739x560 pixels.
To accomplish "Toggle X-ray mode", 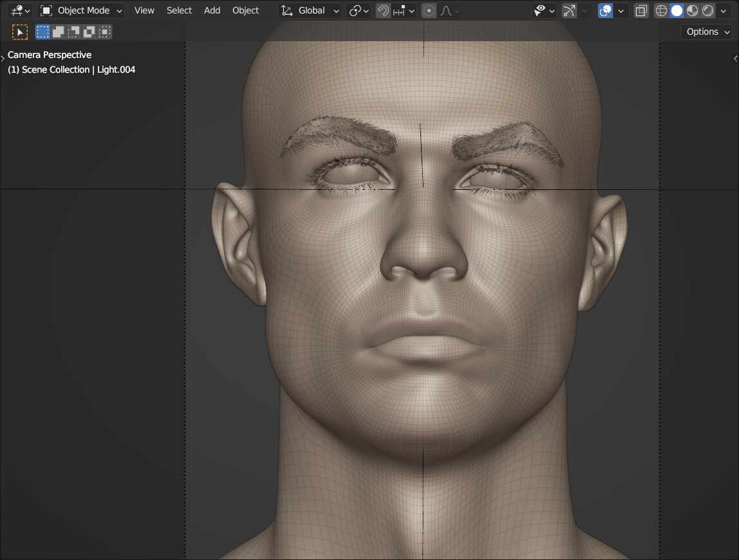I will coord(641,10).
